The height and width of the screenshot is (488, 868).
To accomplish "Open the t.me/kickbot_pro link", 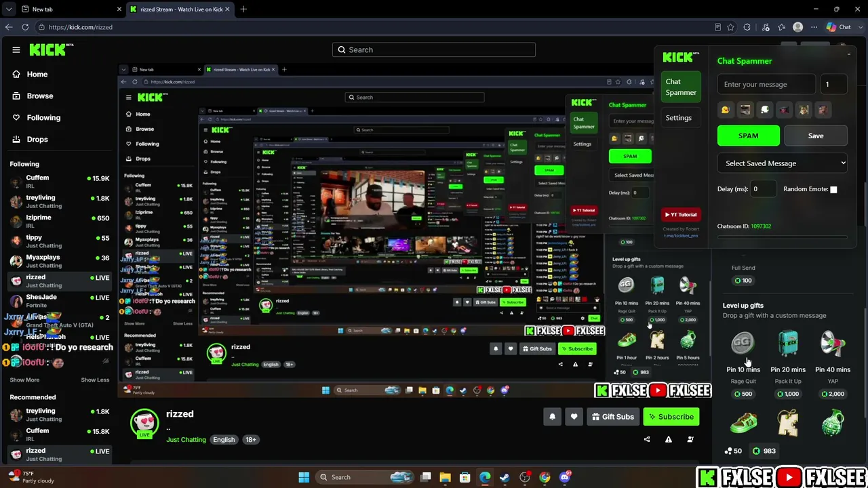I will click(x=682, y=236).
